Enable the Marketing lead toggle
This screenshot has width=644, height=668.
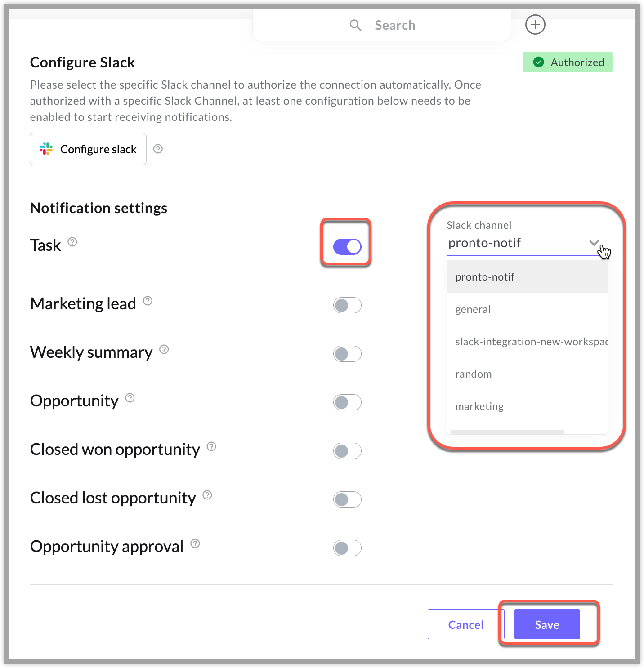tap(347, 305)
